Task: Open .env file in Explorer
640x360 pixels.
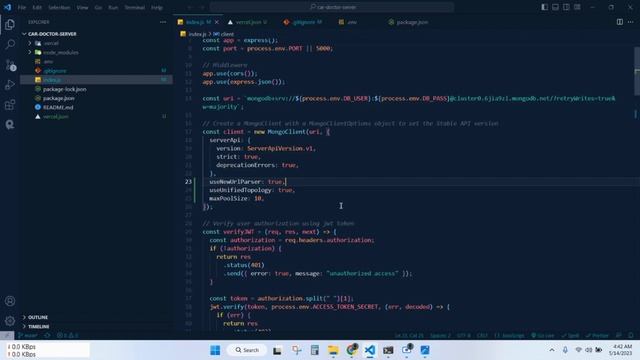Action: point(96,62)
